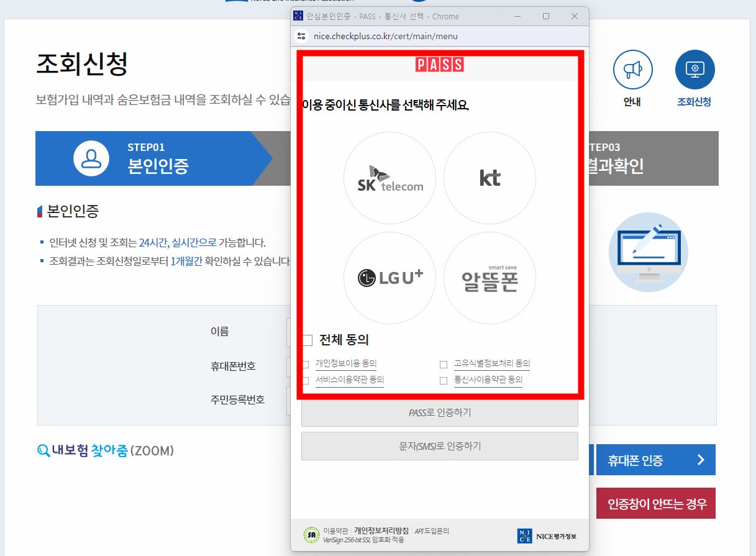Open the 통신사이용약관 동의 terms link
This screenshot has width=756, height=556.
pos(488,380)
